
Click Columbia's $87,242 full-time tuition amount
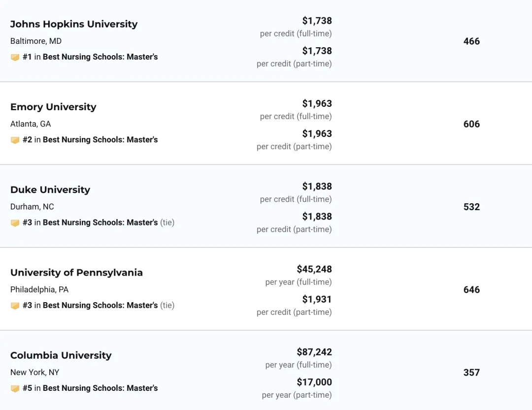tap(314, 352)
